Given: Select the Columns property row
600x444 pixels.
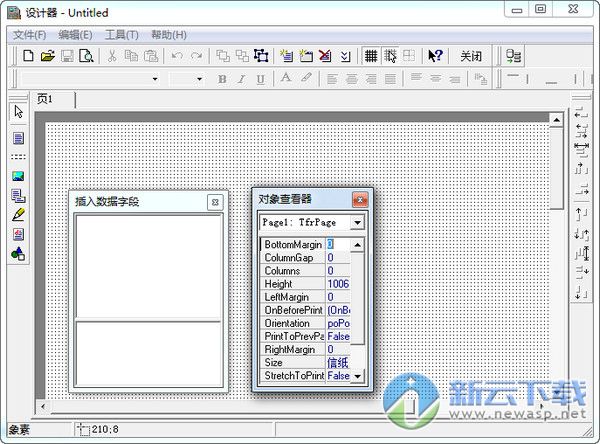Looking at the screenshot, I should 305,271.
